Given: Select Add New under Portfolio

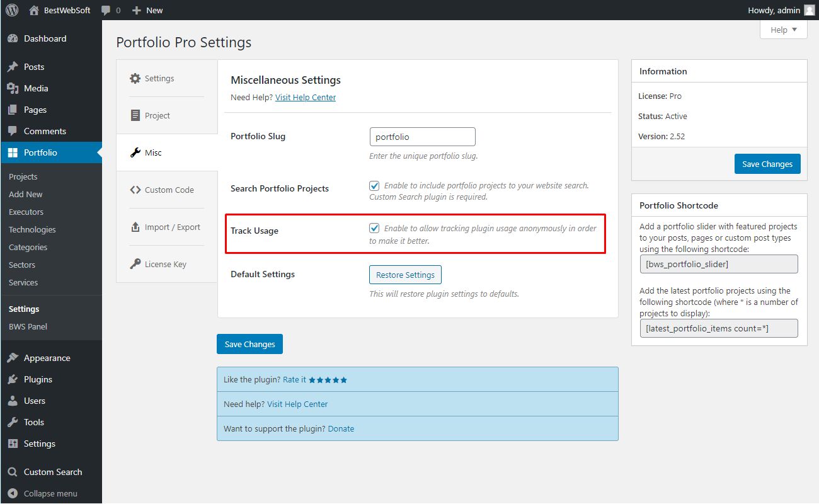Looking at the screenshot, I should tap(26, 194).
